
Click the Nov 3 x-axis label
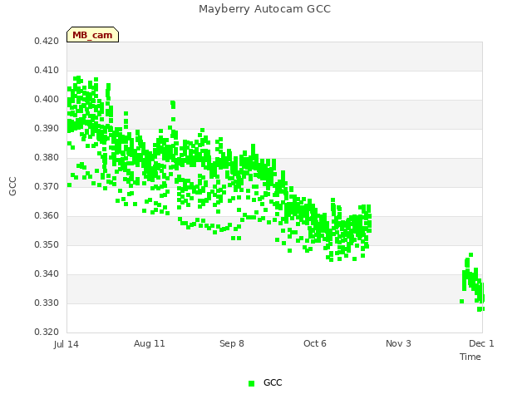coord(398,343)
